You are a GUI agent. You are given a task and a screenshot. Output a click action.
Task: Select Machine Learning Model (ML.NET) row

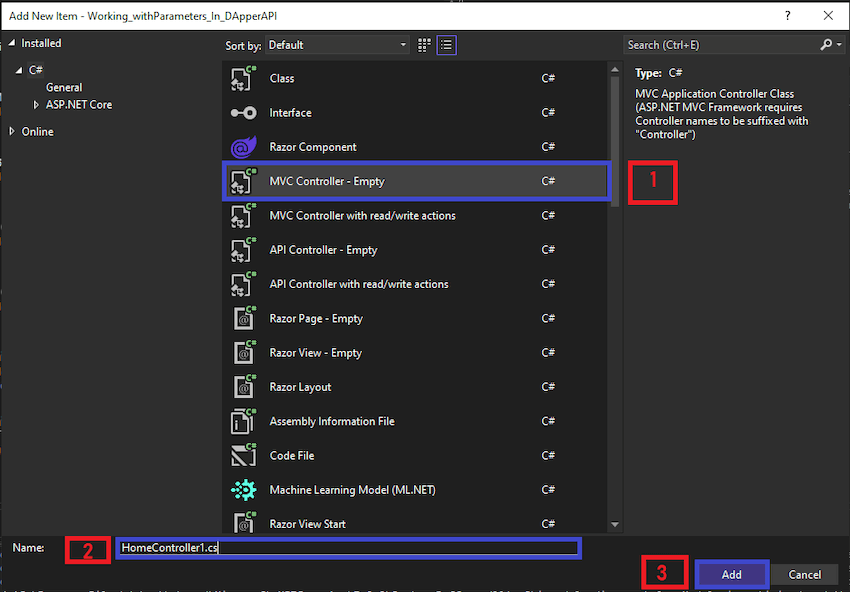tap(415, 490)
